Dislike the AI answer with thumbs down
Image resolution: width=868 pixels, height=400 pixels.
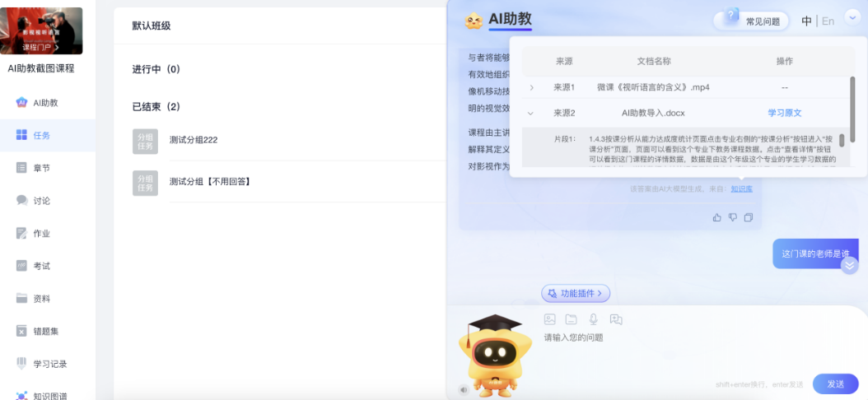[x=732, y=217]
